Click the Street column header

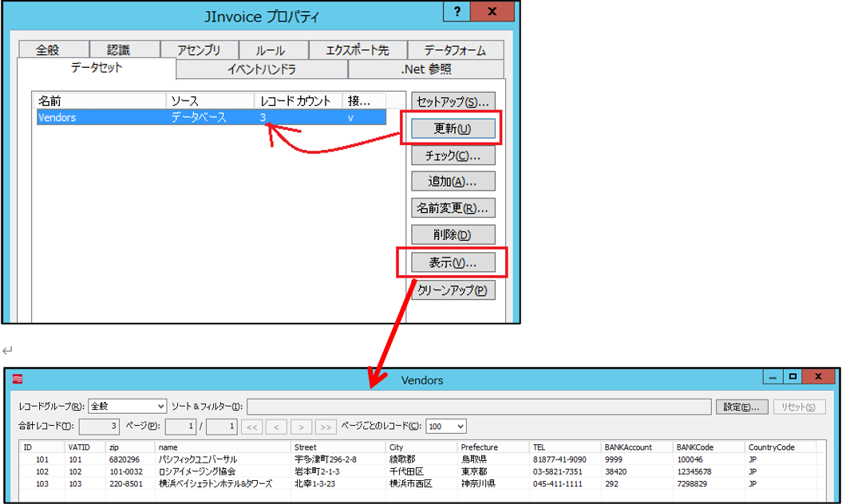(x=338, y=447)
